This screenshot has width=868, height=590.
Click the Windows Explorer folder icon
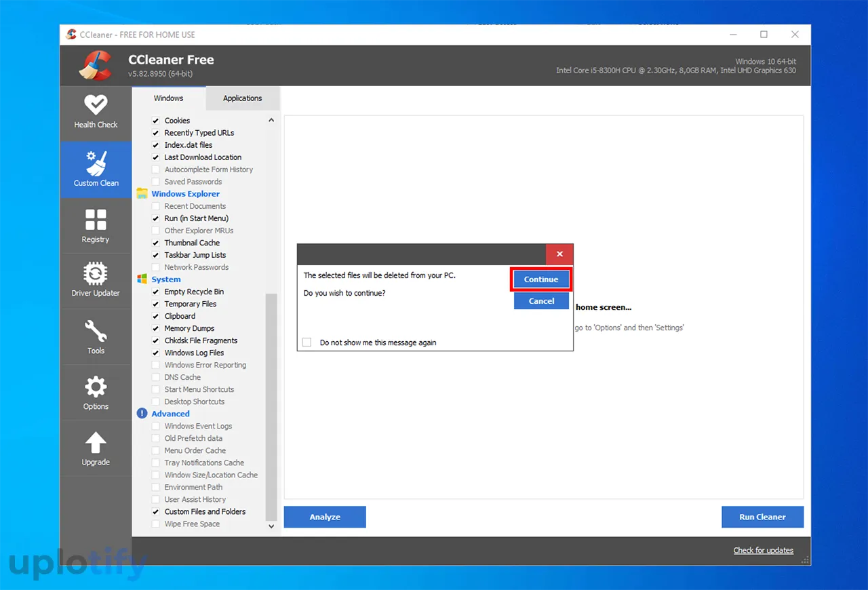pos(142,194)
